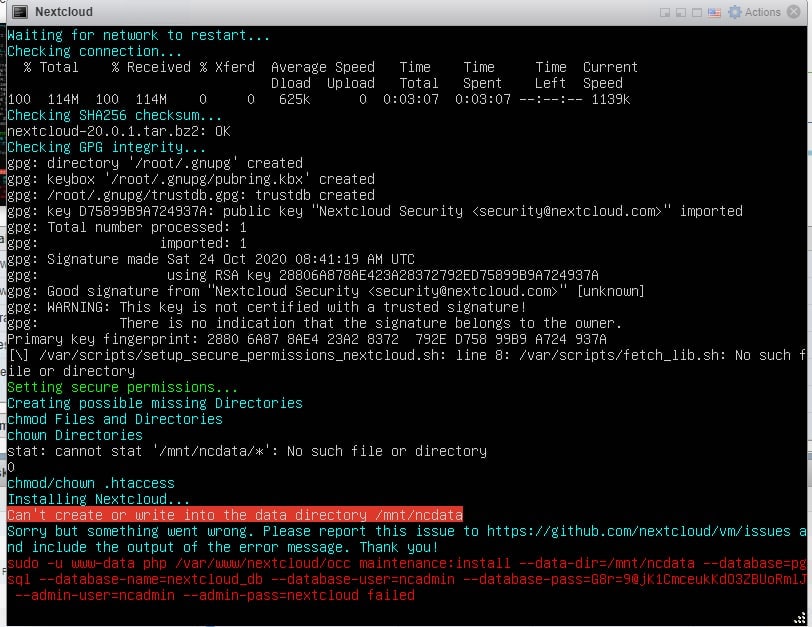The height and width of the screenshot is (627, 812).
Task: Close the Nextcloud console window
Action: (793, 11)
